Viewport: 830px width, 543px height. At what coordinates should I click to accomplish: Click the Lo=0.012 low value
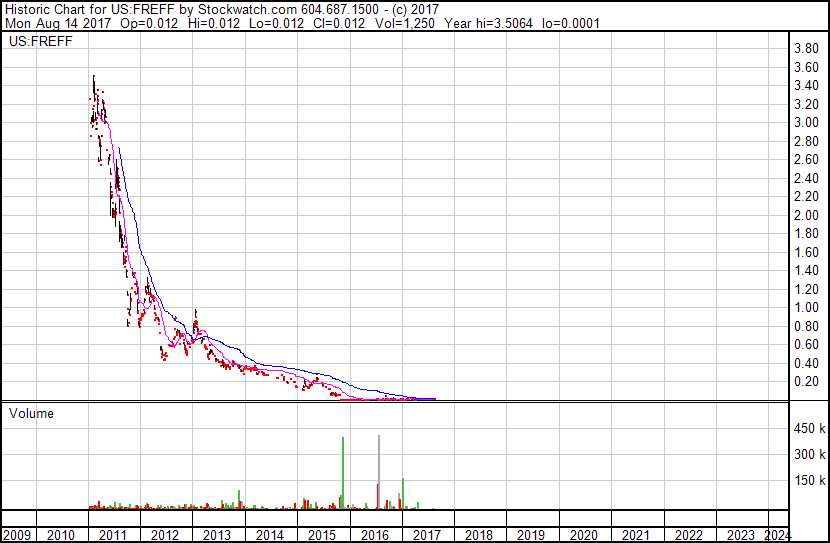tap(276, 24)
